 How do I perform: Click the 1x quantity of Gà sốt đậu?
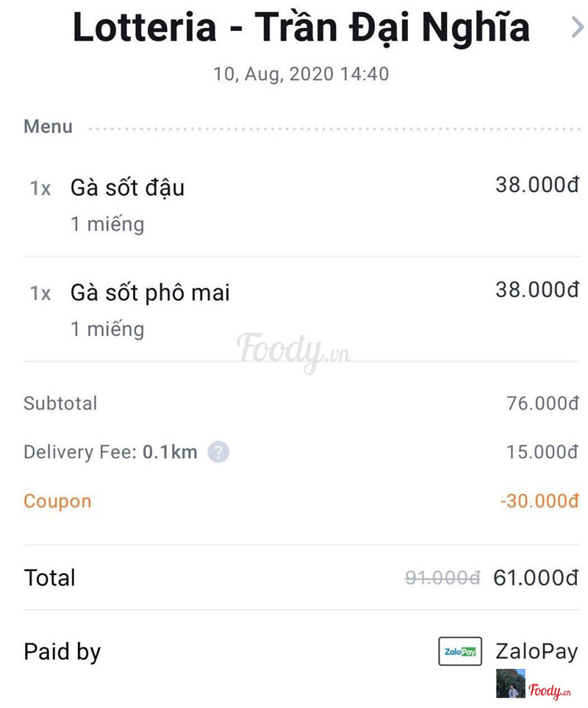pos(40,188)
